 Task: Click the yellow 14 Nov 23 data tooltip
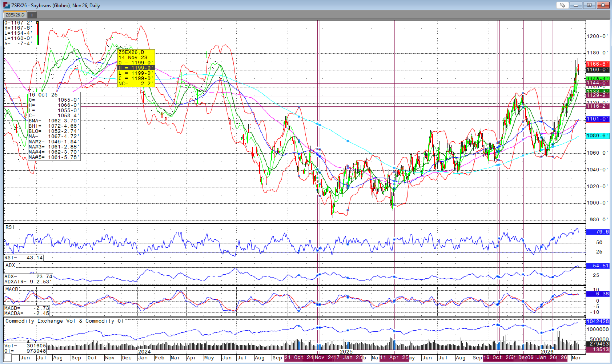point(136,68)
